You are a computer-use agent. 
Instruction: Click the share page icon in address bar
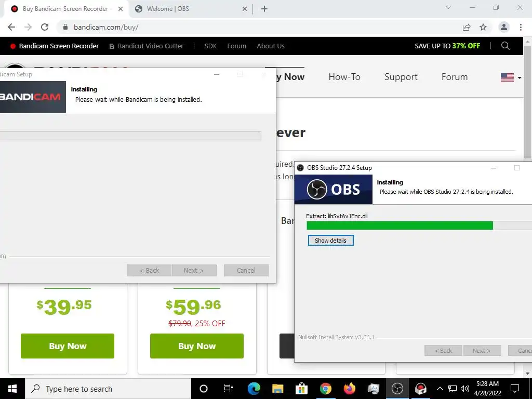point(467,27)
